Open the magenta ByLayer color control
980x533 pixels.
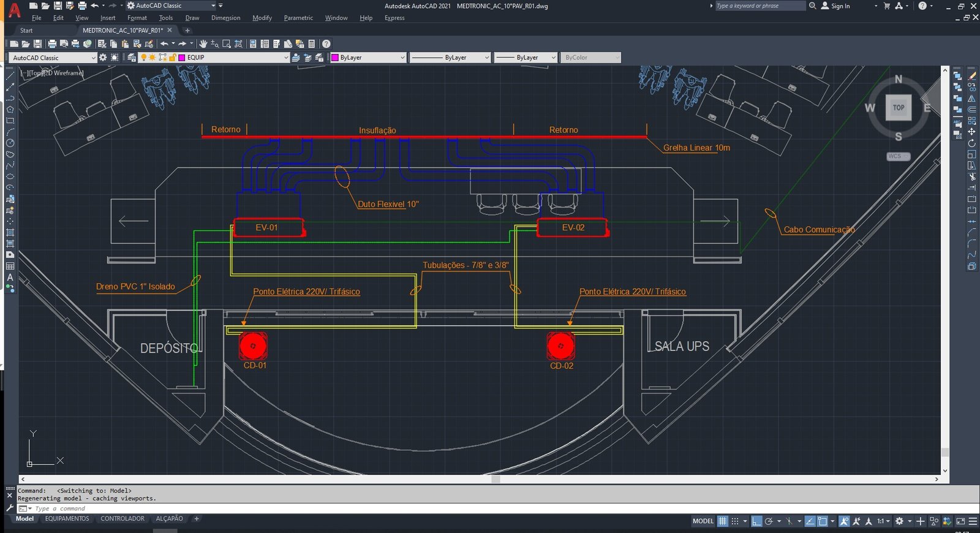tap(369, 58)
